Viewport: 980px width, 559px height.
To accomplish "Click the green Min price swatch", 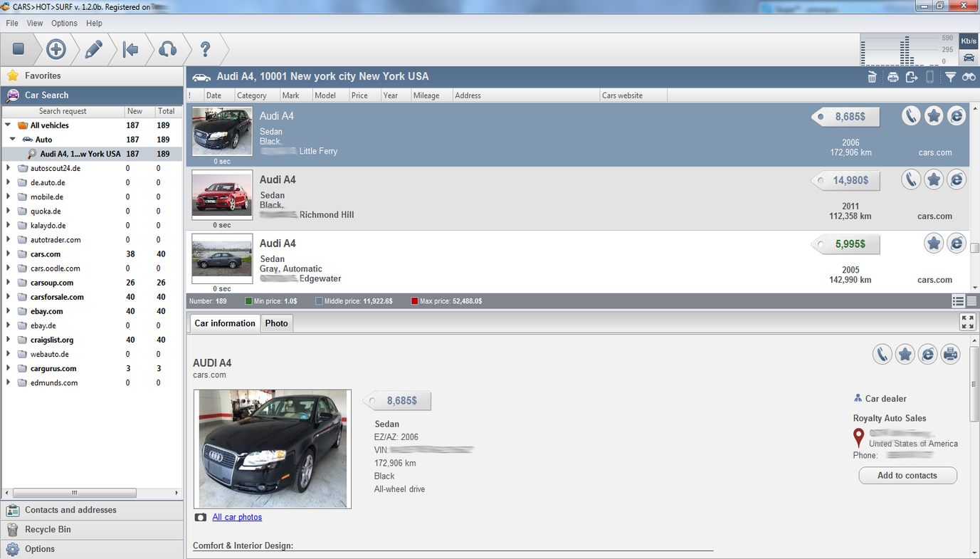I will coord(248,301).
